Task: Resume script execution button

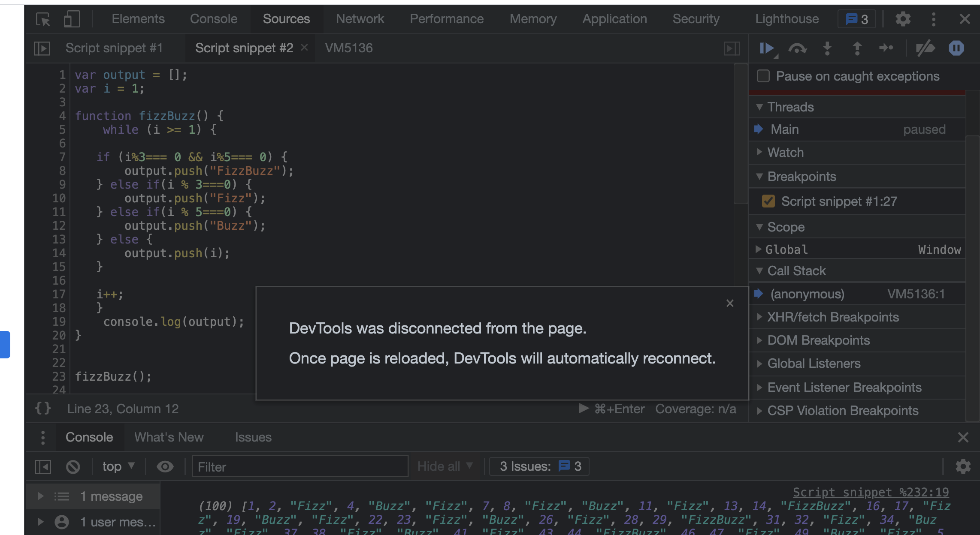Action: coord(766,48)
